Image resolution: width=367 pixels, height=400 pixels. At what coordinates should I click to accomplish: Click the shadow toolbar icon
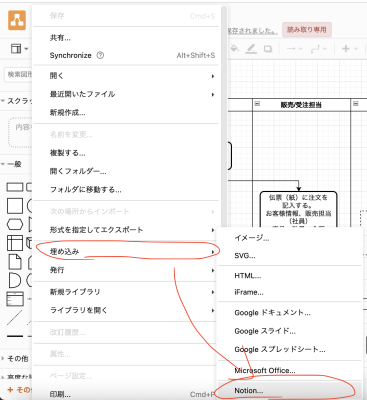[x=268, y=49]
